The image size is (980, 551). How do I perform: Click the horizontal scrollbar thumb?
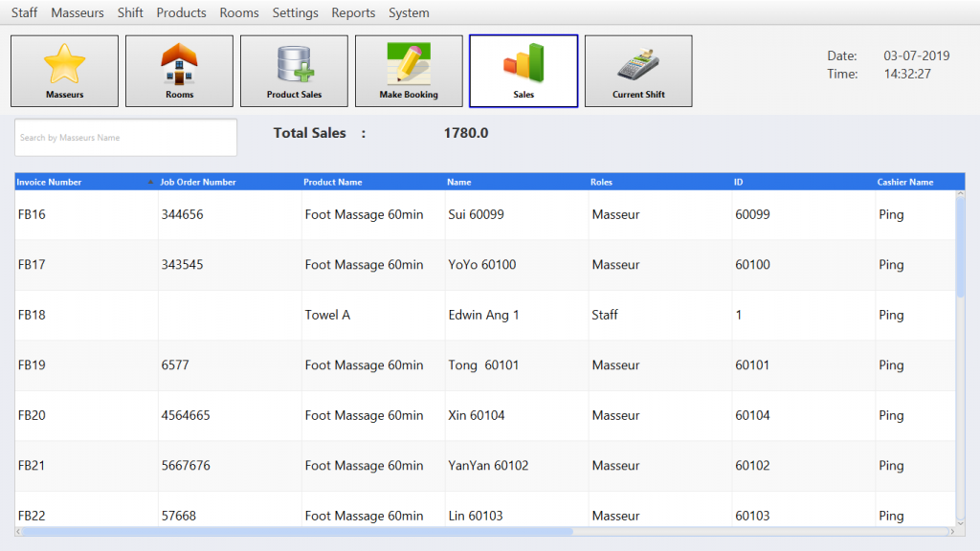coord(297,531)
